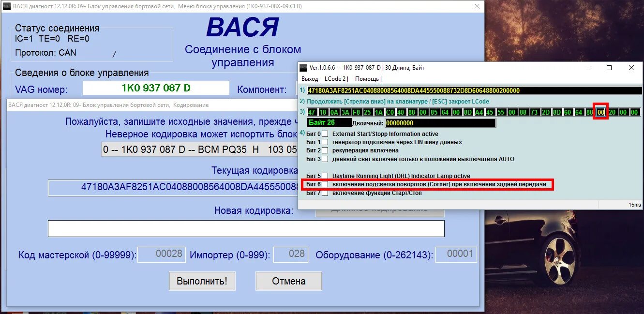
Task: Select byte cell 3A in byte row
Action: [345, 112]
